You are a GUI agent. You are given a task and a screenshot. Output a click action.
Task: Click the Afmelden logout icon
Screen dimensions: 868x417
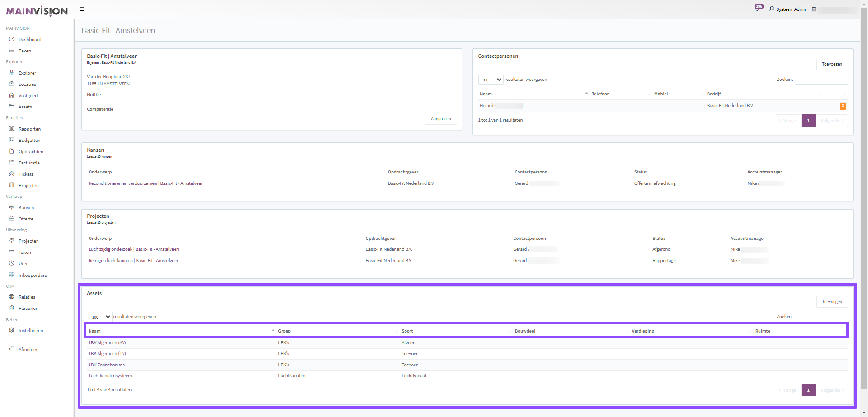12,349
